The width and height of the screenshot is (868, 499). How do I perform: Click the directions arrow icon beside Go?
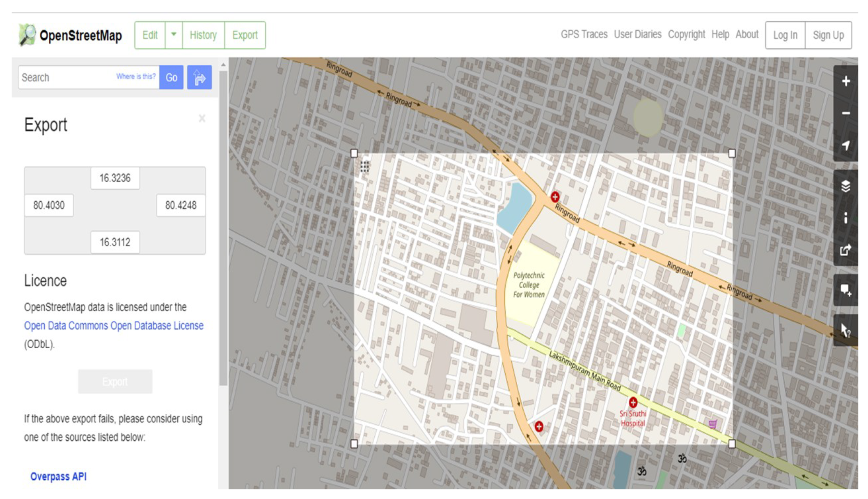coord(199,78)
